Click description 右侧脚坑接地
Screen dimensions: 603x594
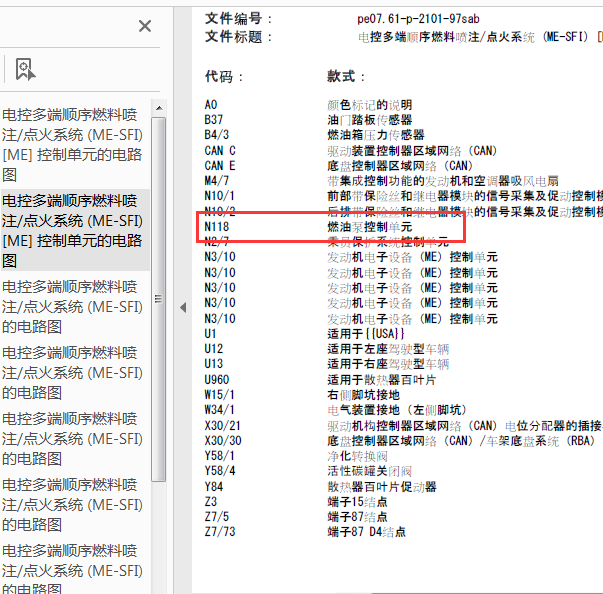pos(363,395)
